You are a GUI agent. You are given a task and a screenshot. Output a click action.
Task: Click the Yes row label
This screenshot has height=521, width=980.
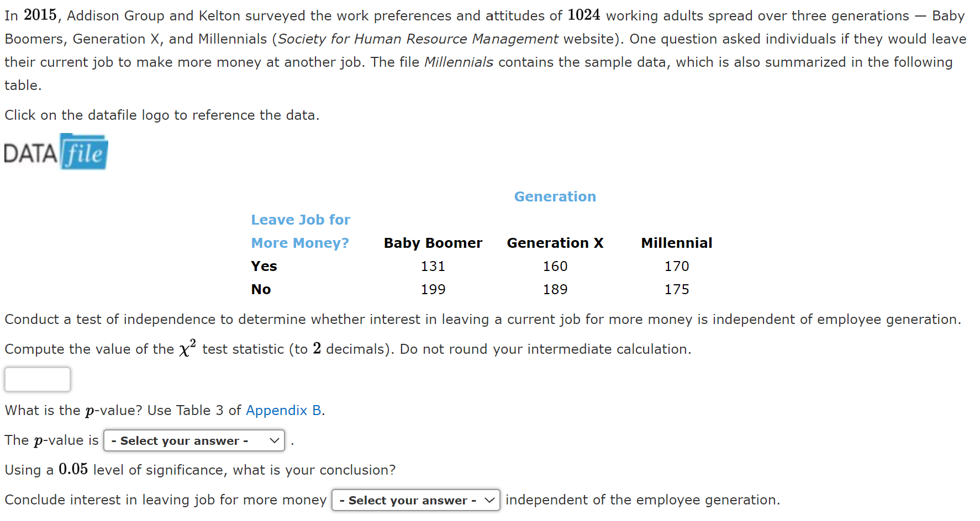click(264, 266)
